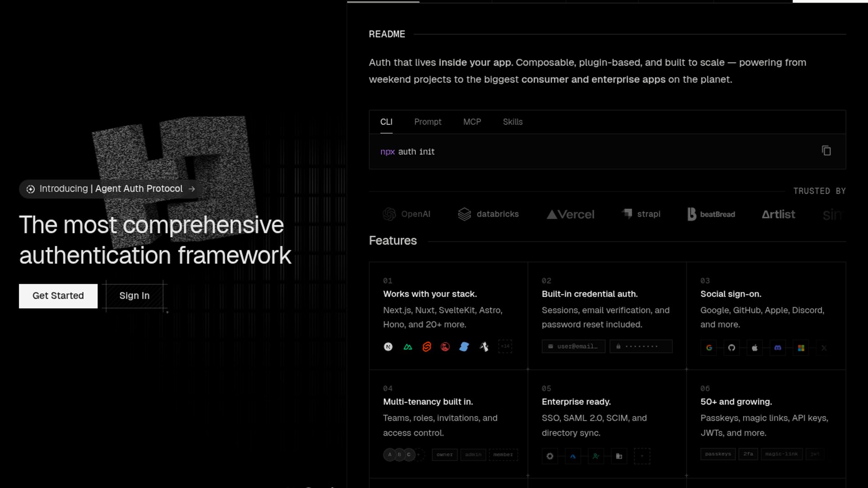Click avatar A in Multi-tenancy card
Viewport: 868px width, 488px height.
(390, 455)
